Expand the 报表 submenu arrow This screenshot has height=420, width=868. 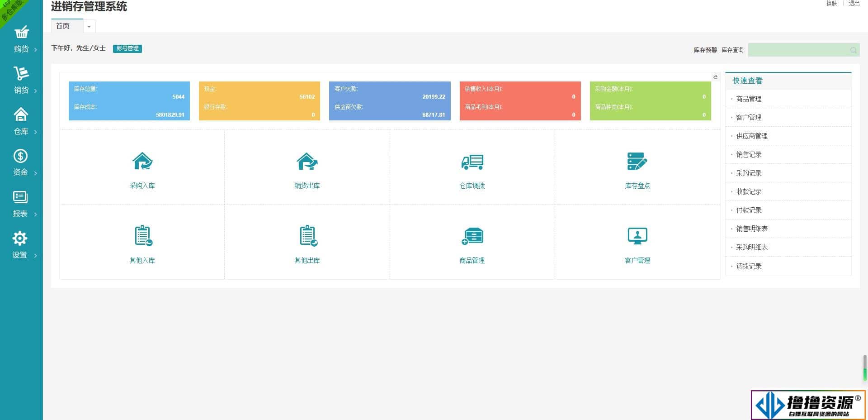[36, 214]
